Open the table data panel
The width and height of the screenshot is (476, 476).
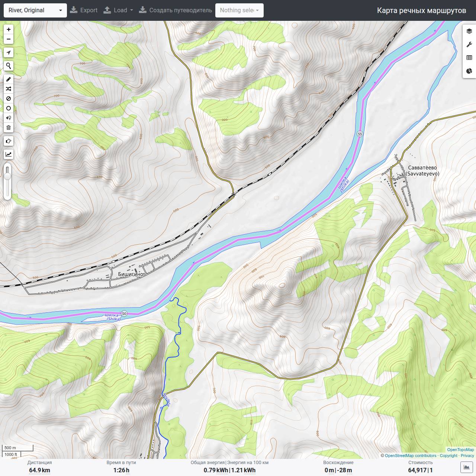tap(469, 58)
